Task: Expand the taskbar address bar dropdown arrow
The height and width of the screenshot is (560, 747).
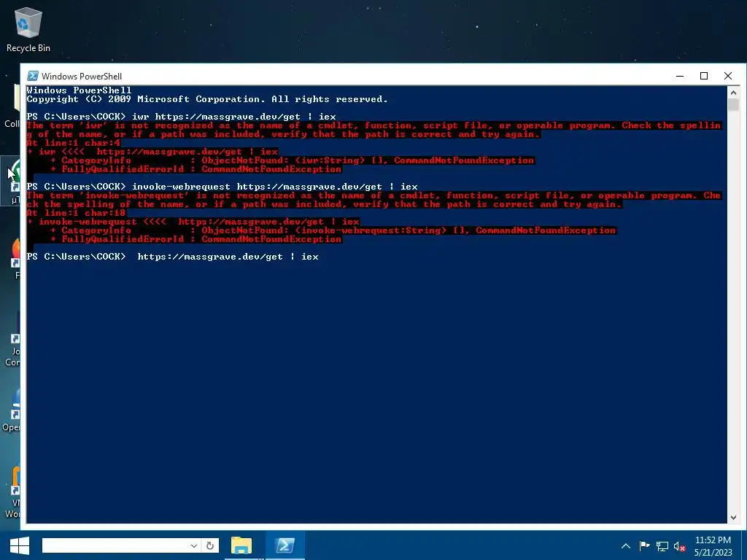Action: click(x=194, y=545)
